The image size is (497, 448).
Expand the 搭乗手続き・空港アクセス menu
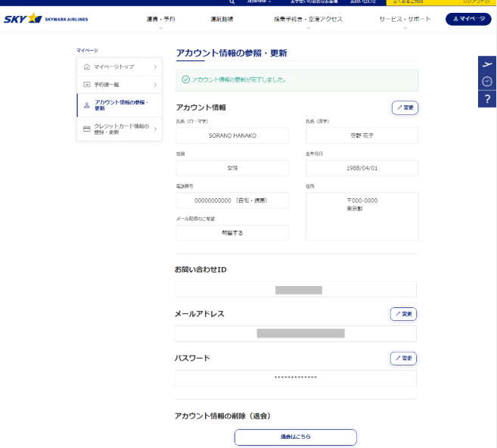coord(308,20)
